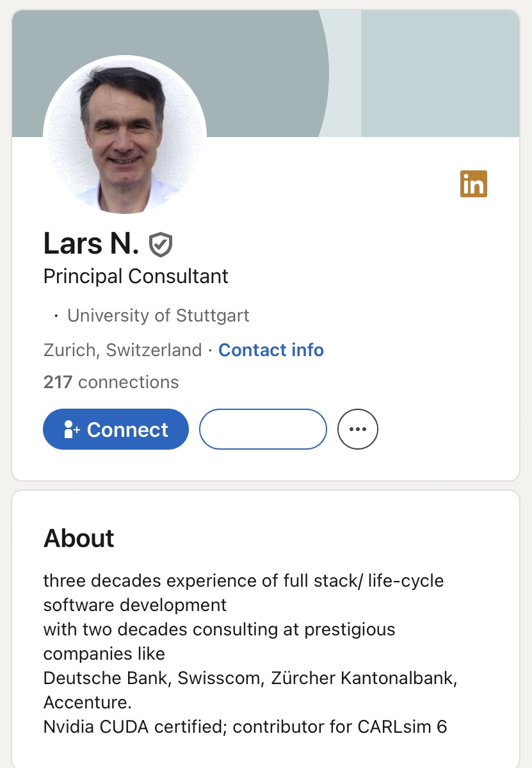
Task: Click the gold LinkedIn Premium icon
Action: 474,184
